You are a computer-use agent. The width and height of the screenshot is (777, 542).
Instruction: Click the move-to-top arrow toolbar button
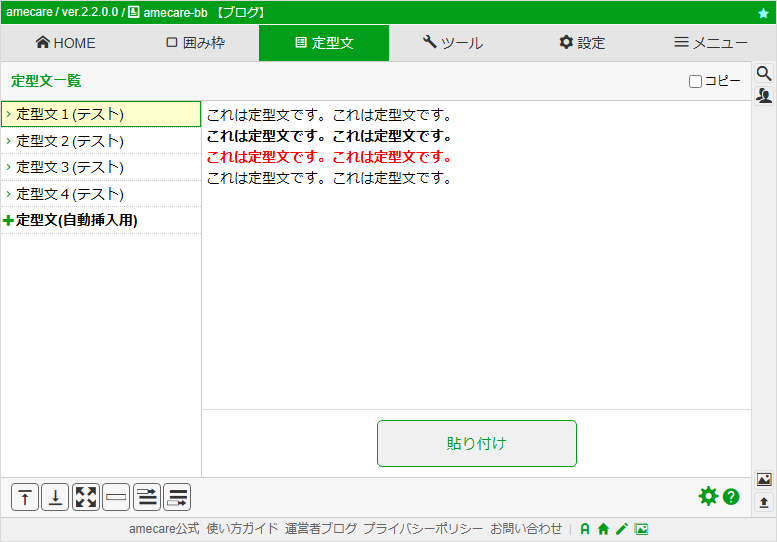click(x=25, y=497)
